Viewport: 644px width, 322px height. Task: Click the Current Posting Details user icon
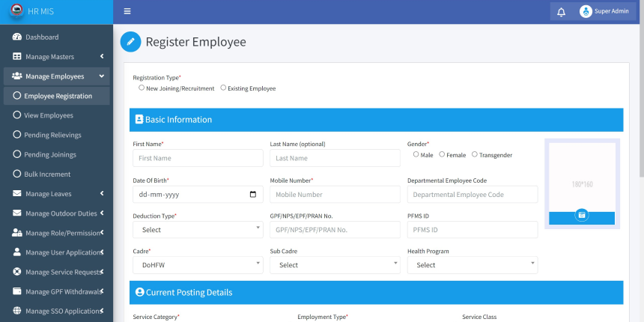[x=139, y=292]
